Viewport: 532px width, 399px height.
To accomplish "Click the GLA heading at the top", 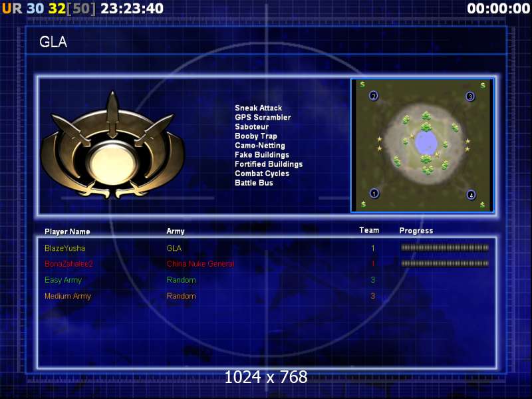I will 53,42.
